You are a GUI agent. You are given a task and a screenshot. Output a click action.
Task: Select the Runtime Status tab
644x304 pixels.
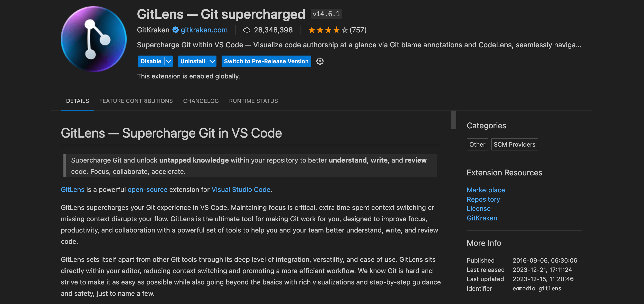coord(253,101)
